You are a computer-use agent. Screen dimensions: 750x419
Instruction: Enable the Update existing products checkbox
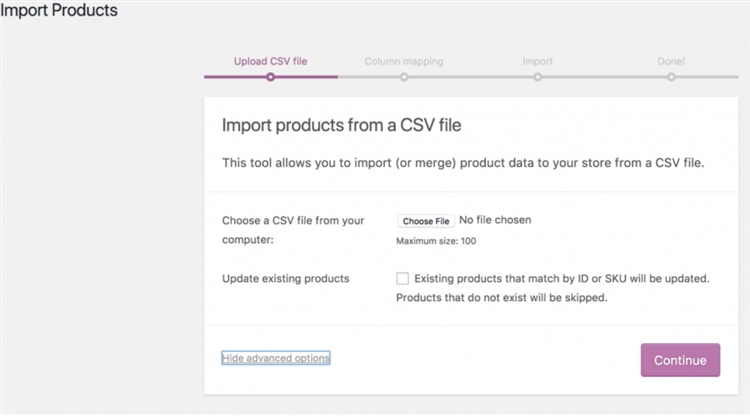coord(402,278)
